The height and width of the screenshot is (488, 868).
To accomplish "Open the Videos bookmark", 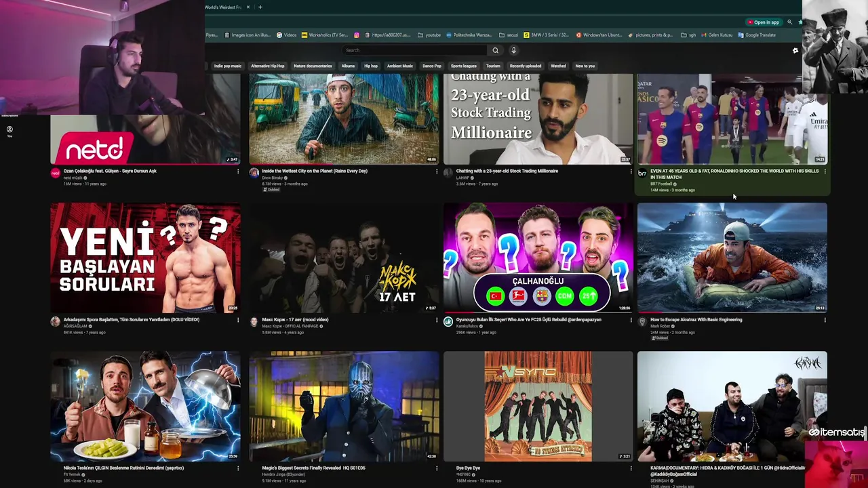I will (x=286, y=35).
